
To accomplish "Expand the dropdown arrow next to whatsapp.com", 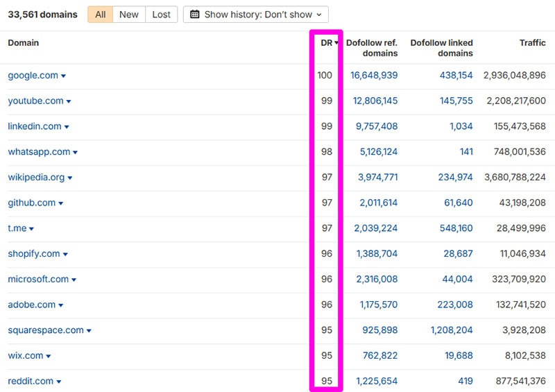I will (75, 153).
